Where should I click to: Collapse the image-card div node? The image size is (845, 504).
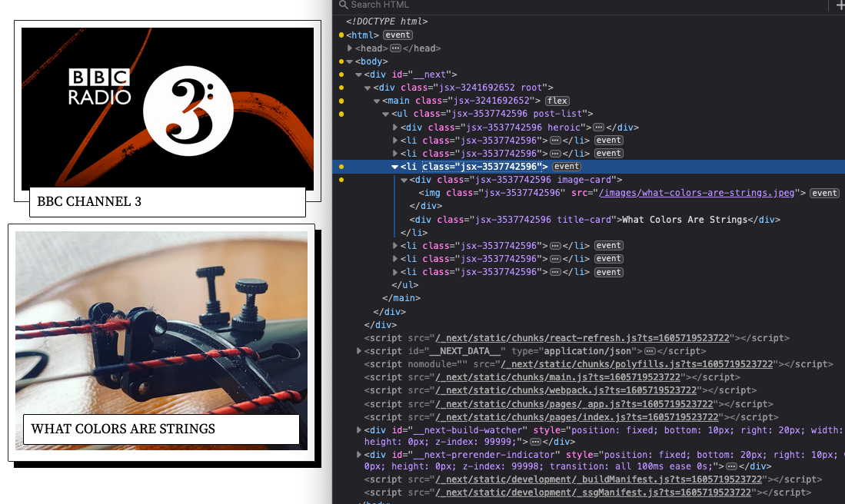404,181
